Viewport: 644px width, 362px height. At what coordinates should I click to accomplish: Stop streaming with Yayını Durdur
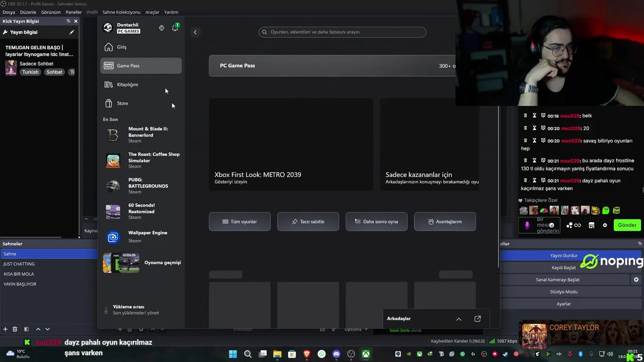pyautogui.click(x=563, y=255)
